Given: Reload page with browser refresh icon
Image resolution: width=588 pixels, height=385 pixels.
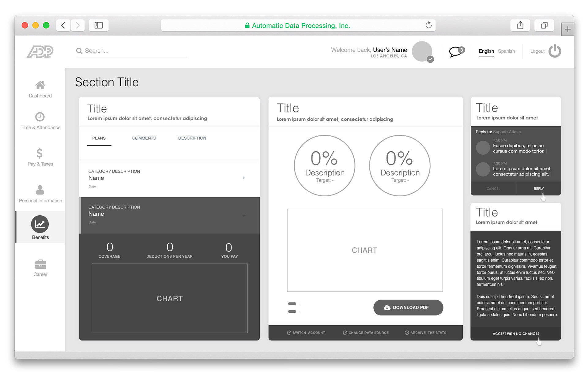Looking at the screenshot, I should point(428,25).
